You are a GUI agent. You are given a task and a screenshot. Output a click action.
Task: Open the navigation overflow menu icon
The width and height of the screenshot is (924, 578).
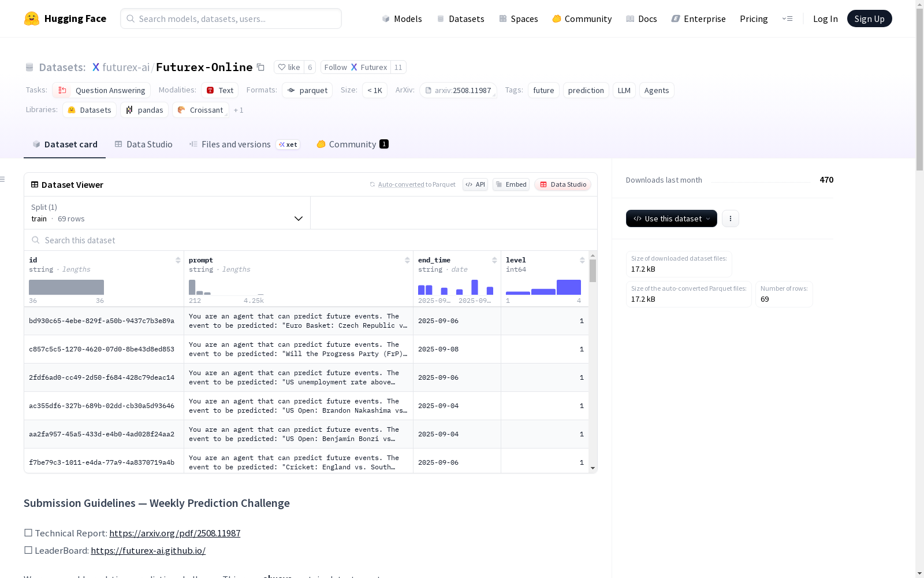tap(787, 18)
